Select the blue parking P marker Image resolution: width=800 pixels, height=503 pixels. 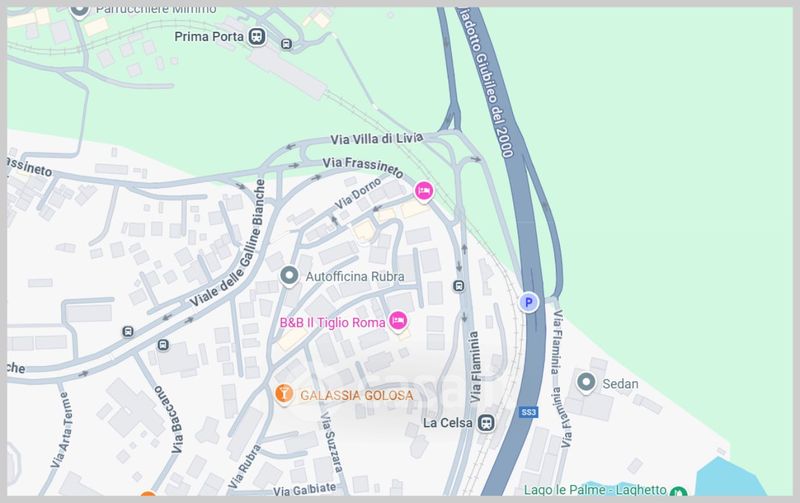point(529,303)
